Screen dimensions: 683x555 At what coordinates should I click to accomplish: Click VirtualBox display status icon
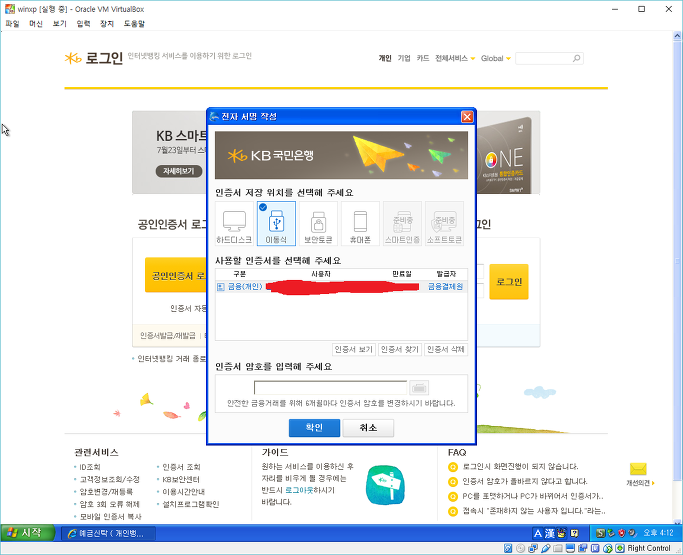[570, 548]
